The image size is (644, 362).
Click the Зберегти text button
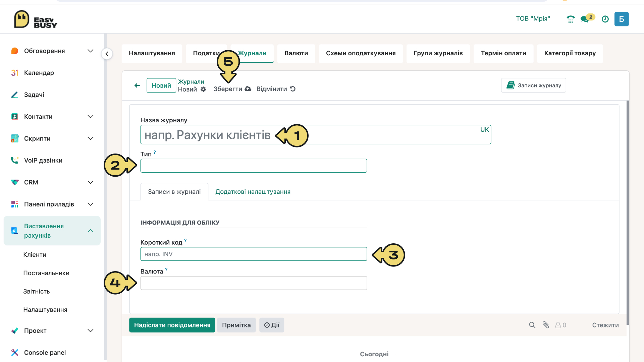click(228, 89)
